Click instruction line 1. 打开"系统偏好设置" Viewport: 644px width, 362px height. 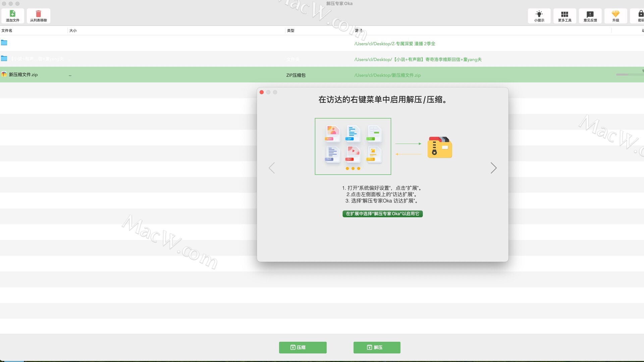(382, 188)
